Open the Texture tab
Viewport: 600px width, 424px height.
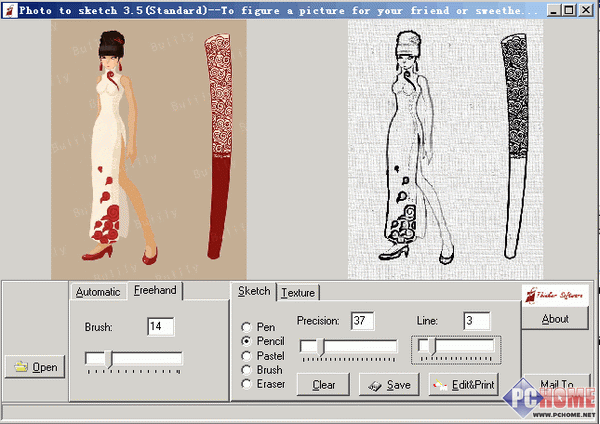298,293
